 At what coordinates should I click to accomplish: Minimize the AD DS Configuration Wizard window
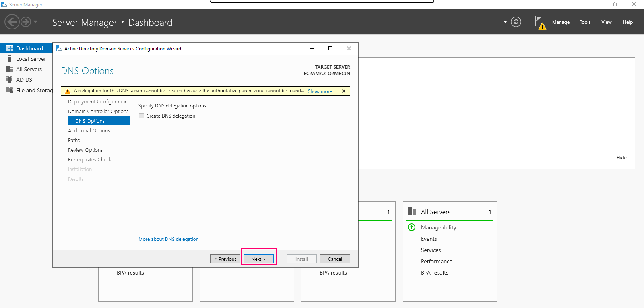click(x=312, y=48)
